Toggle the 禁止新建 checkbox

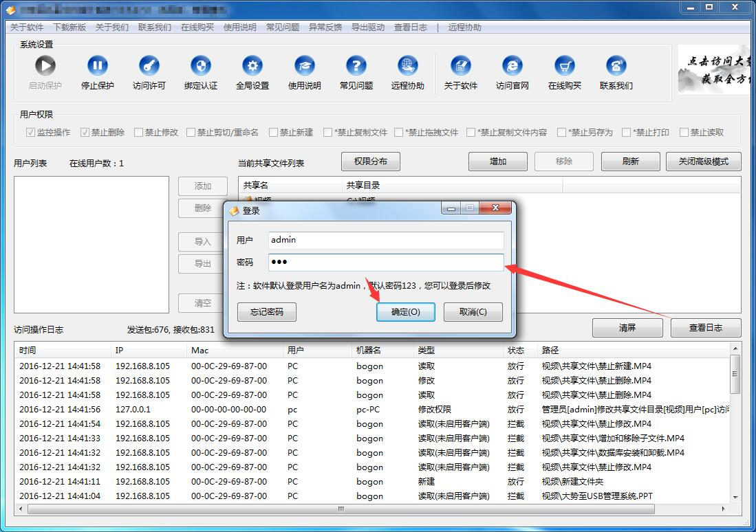click(x=274, y=133)
